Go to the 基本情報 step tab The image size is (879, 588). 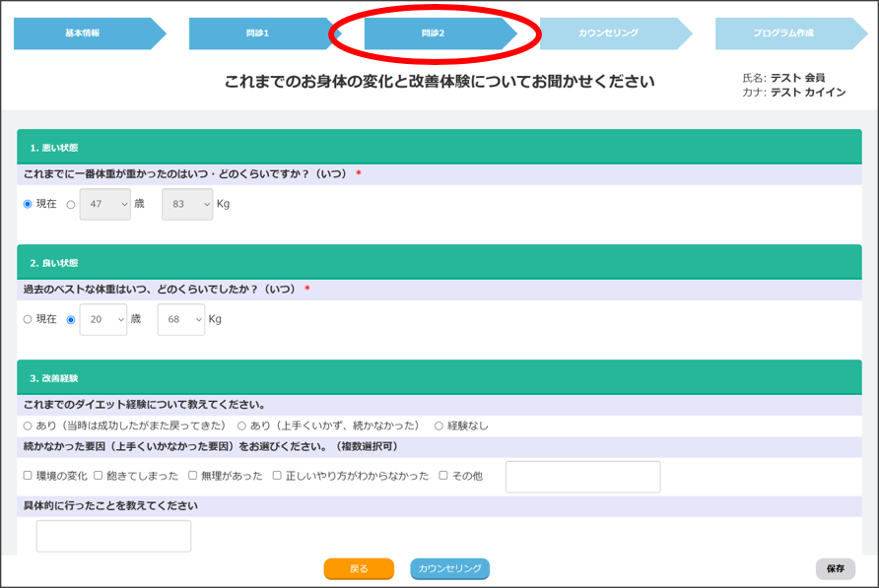(83, 33)
